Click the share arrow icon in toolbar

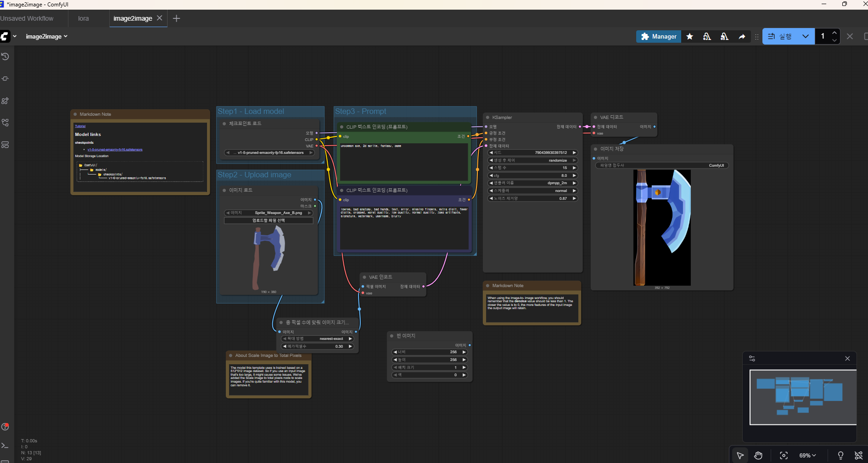(742, 37)
